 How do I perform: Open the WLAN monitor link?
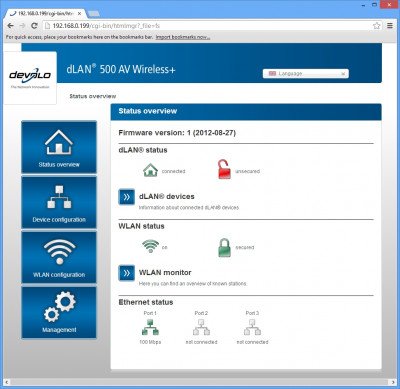coord(165,272)
